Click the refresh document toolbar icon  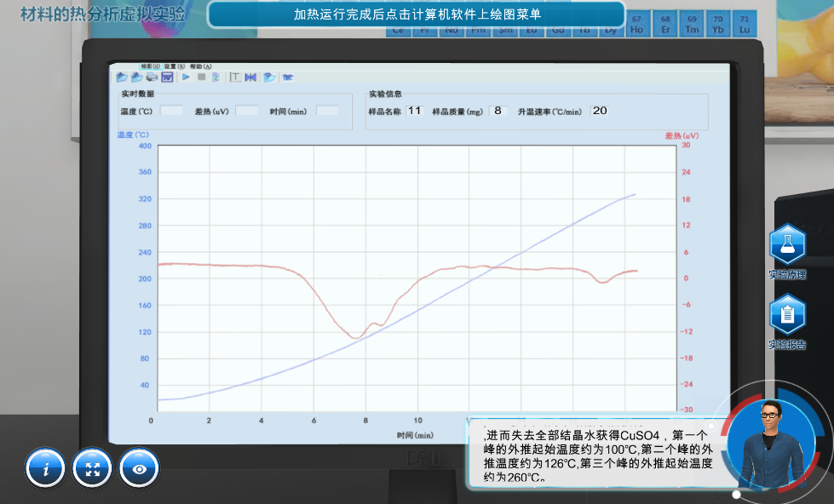click(216, 77)
